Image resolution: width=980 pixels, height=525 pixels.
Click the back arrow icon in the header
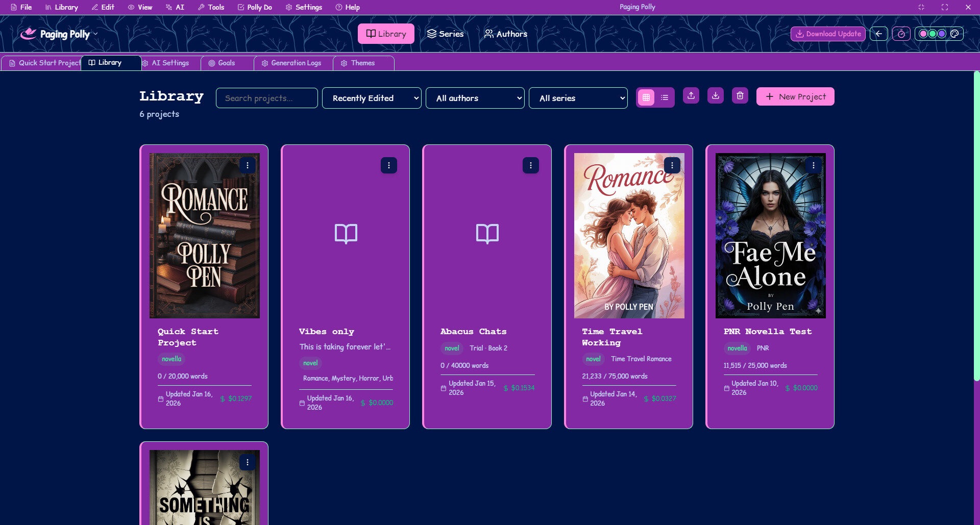pyautogui.click(x=878, y=34)
